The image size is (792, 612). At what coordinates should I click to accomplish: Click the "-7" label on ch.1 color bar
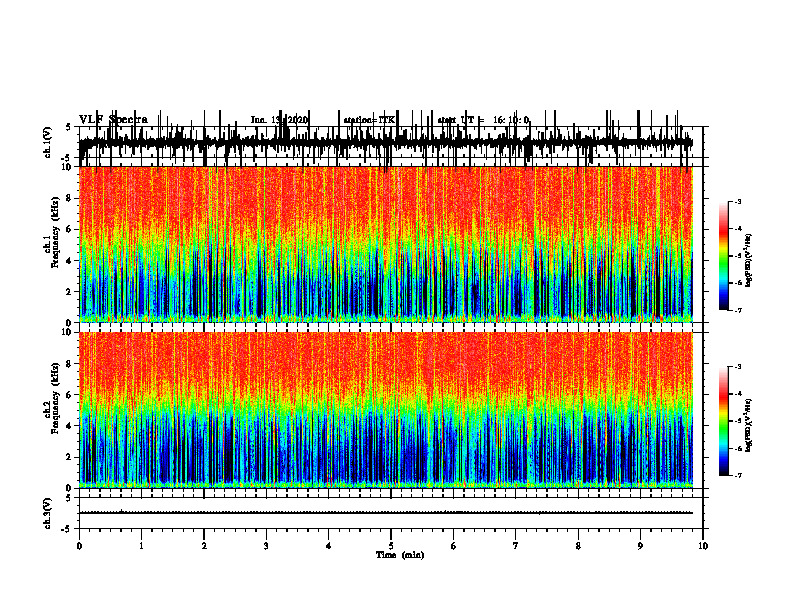[738, 310]
